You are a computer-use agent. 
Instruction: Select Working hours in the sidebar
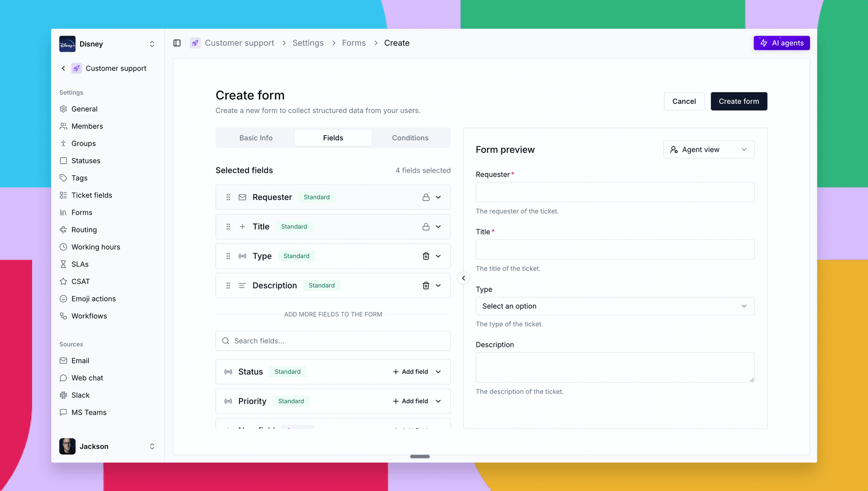click(x=95, y=247)
